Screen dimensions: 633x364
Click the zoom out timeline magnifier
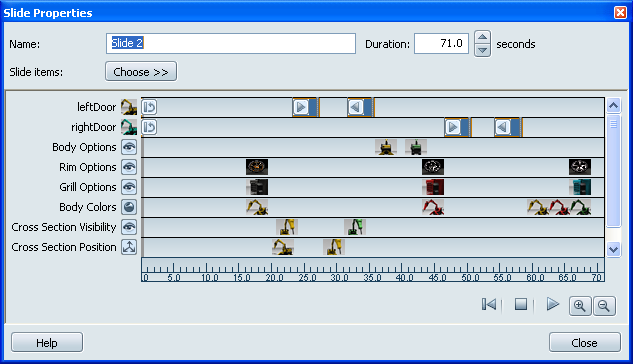click(x=604, y=306)
